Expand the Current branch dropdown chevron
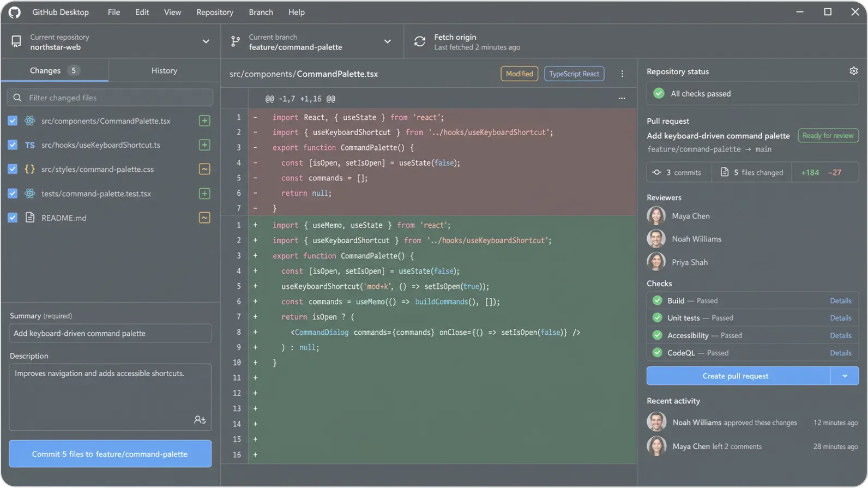The image size is (868, 488). [x=388, y=41]
